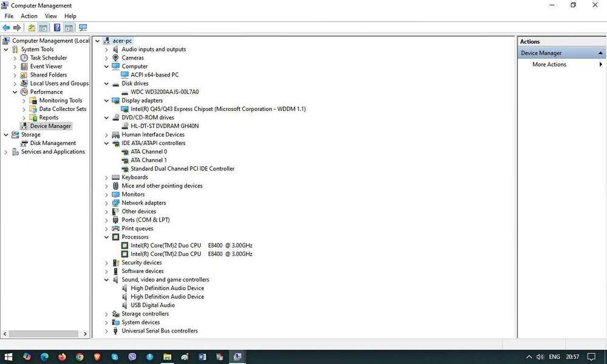Viewport: 607px width, 364px height.
Task: Click Scan for hardware changes monitor icon
Action: pos(83,27)
